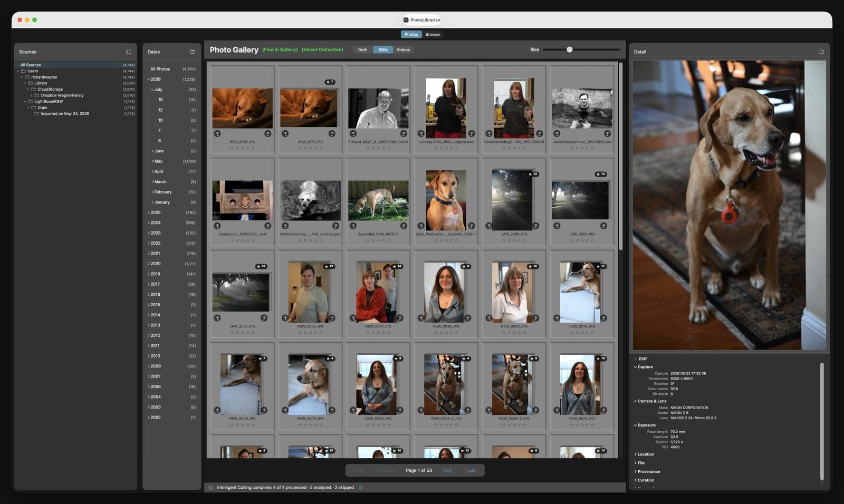Rotate RSW_0009.JPG clockwise
Viewport: 844px width, 504px height.
point(264,410)
